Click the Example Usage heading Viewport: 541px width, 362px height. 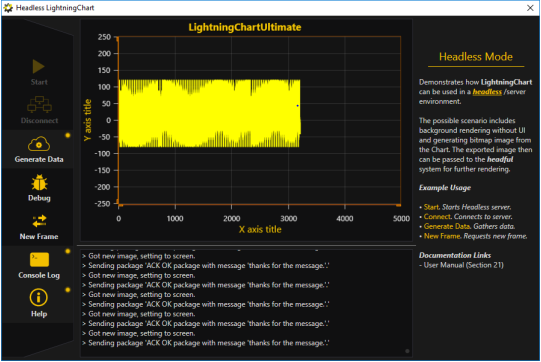pyautogui.click(x=445, y=188)
